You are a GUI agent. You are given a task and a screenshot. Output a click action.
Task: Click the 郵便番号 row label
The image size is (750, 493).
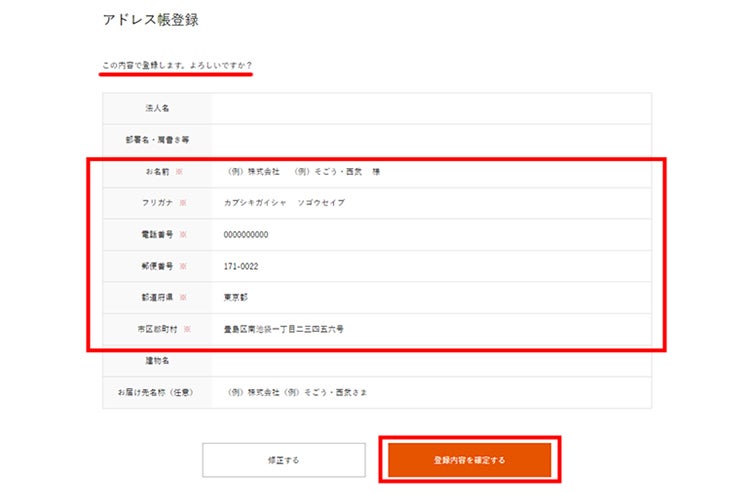(157, 266)
